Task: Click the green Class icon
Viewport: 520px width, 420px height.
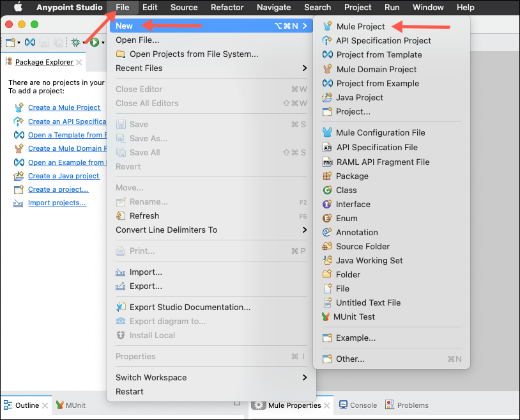Action: [327, 190]
